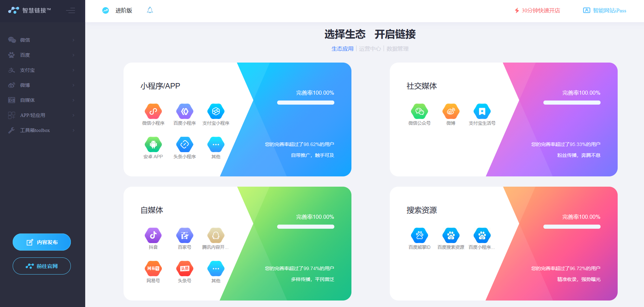Select the 百度小程序 icon
The height and width of the screenshot is (307, 644).
tap(185, 111)
